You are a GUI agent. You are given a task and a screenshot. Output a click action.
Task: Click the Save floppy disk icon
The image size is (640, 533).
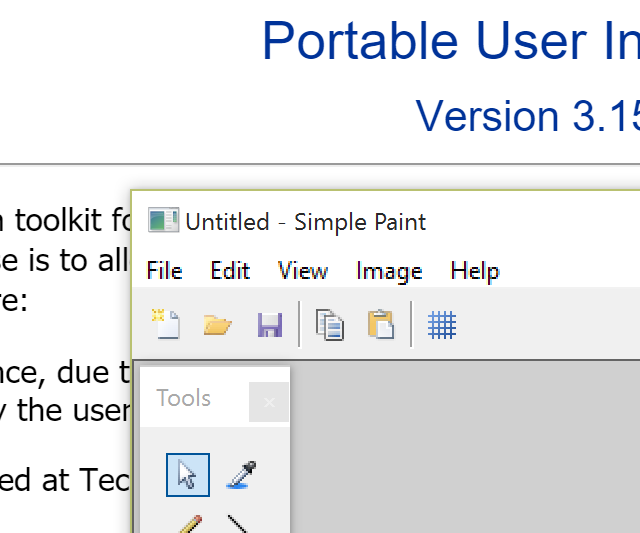click(x=270, y=325)
